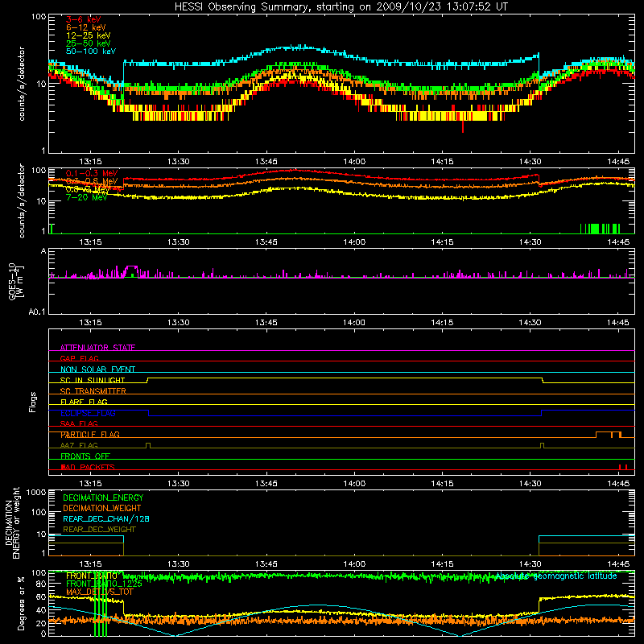The width and height of the screenshot is (644, 644).
Task: Select the 14:15 time label below the MeV panel
Action: (442, 242)
